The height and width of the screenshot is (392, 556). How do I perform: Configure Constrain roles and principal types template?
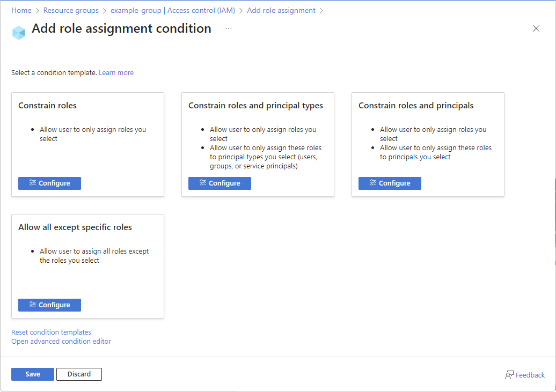tap(220, 183)
